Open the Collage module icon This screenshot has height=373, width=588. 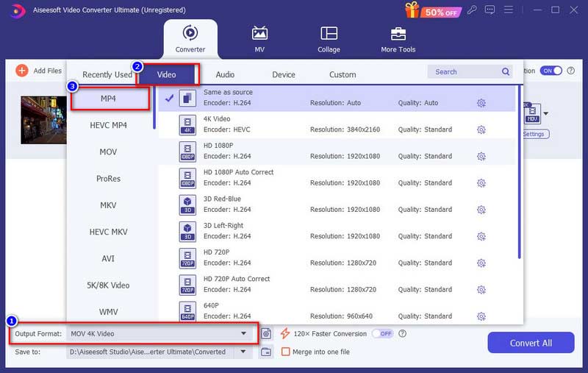[329, 34]
